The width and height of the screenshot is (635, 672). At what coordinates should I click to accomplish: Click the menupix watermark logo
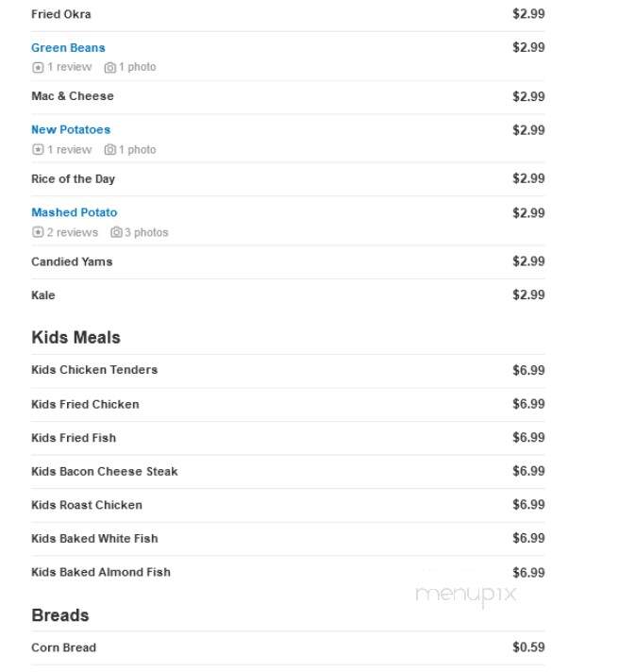pyautogui.click(x=466, y=595)
